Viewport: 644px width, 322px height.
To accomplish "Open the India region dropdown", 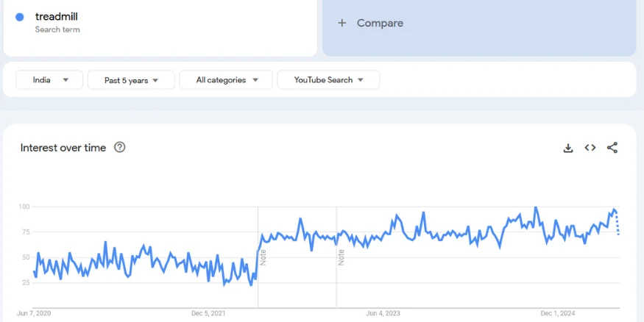I will coord(51,80).
